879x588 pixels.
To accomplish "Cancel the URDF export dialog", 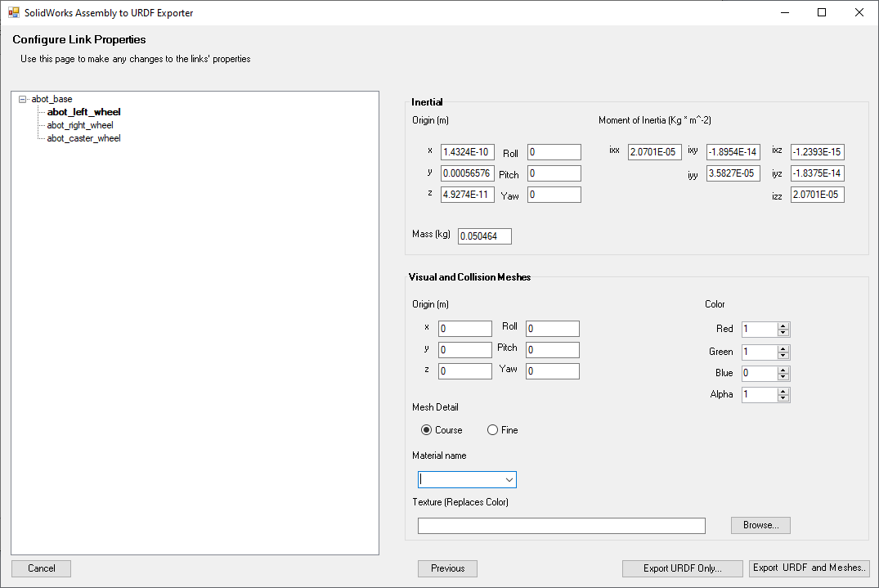I will pos(42,568).
